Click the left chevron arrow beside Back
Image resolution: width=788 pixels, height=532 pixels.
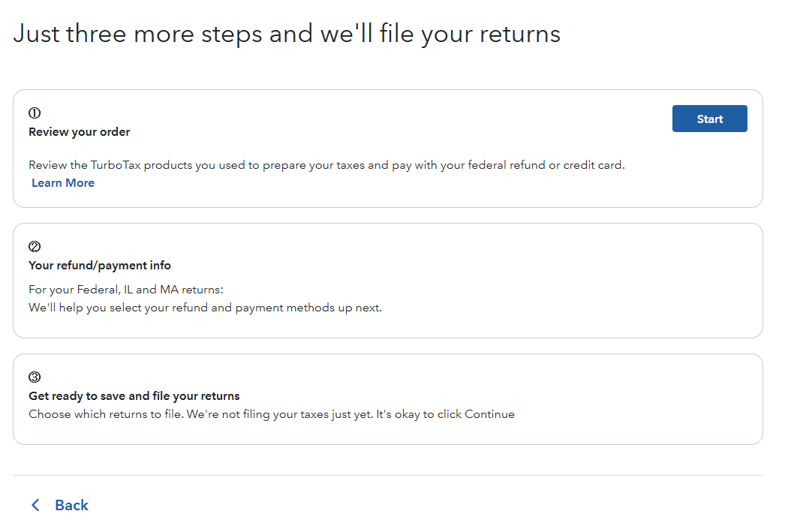pyautogui.click(x=35, y=505)
